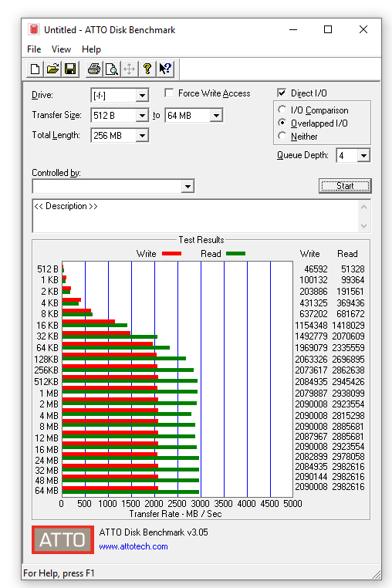This screenshot has width=392, height=588.
Task: Click the ATTO logo at bottom
Action: click(63, 539)
